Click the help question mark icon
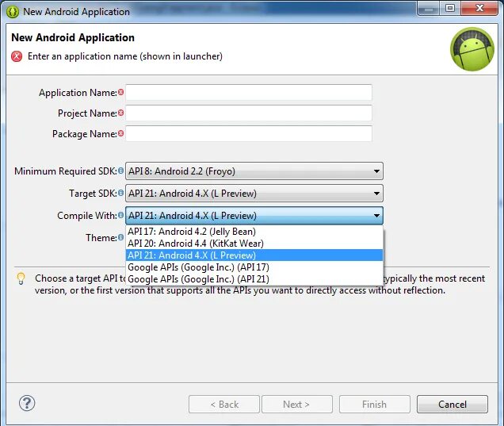Screen dimensions: 504x426 (x=27, y=403)
